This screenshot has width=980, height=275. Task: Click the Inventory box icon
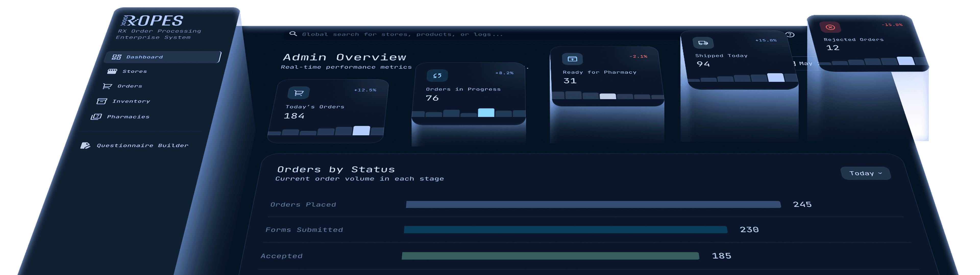point(102,101)
